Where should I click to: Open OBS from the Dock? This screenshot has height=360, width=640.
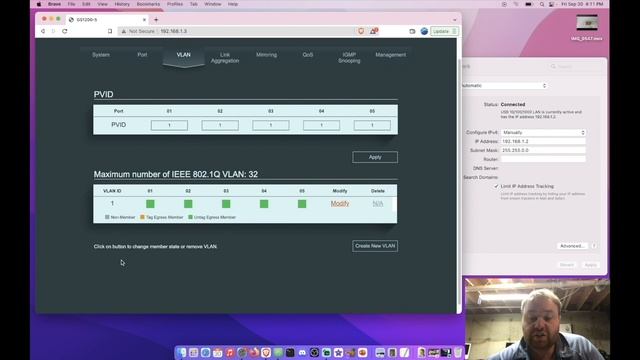tap(314, 352)
